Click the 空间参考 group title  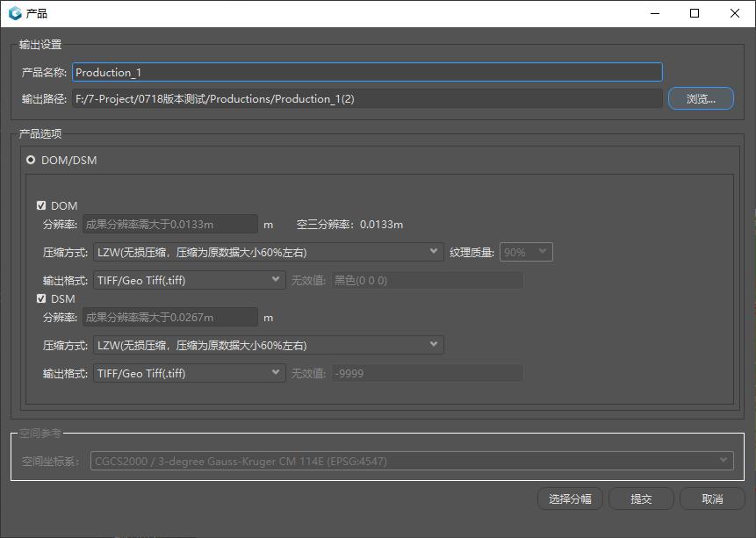[40, 434]
